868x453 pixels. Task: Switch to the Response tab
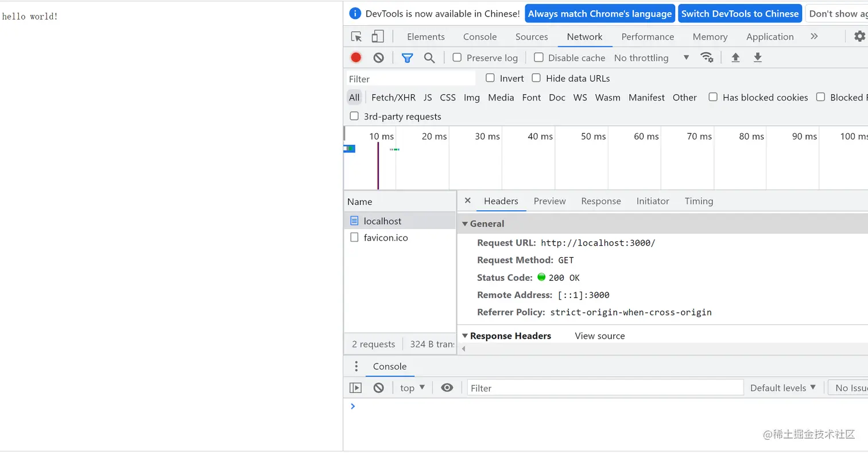pos(601,201)
